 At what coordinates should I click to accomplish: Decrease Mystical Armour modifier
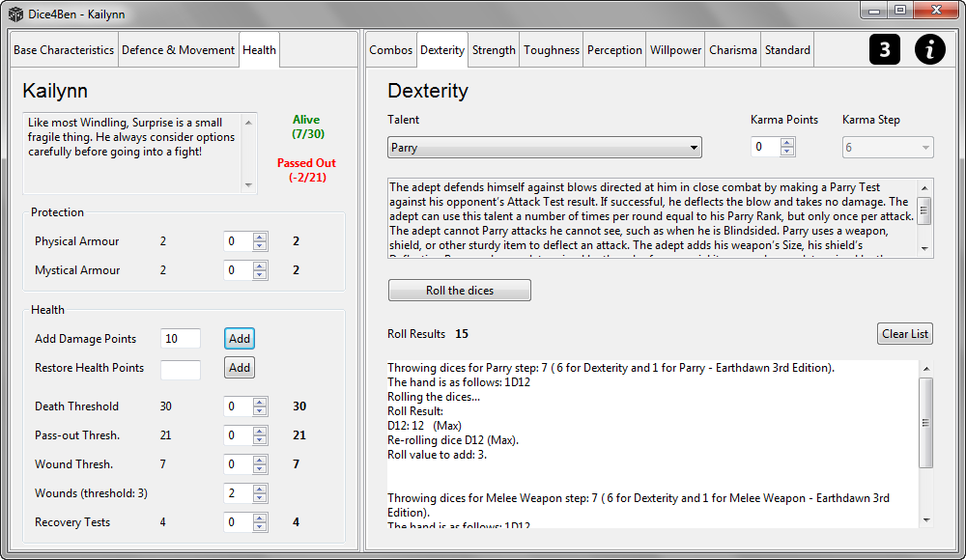(x=259, y=274)
